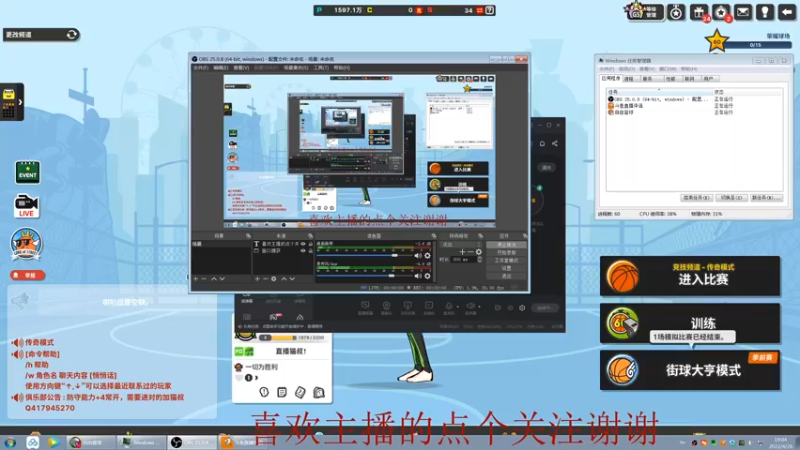Click End Task button in Task Manager
Viewport: 800px width, 450px height.
(x=696, y=197)
